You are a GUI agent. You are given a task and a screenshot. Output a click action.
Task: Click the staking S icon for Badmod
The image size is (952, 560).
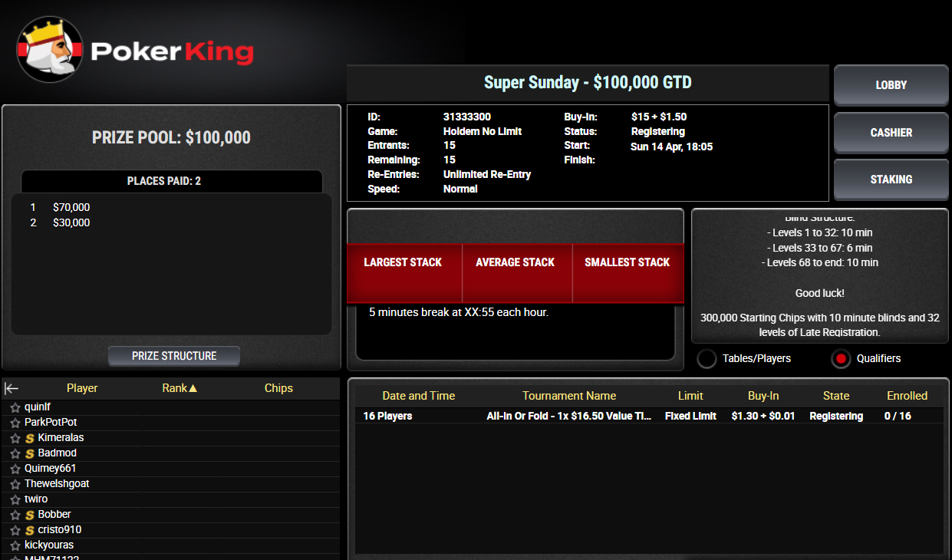pyautogui.click(x=30, y=453)
